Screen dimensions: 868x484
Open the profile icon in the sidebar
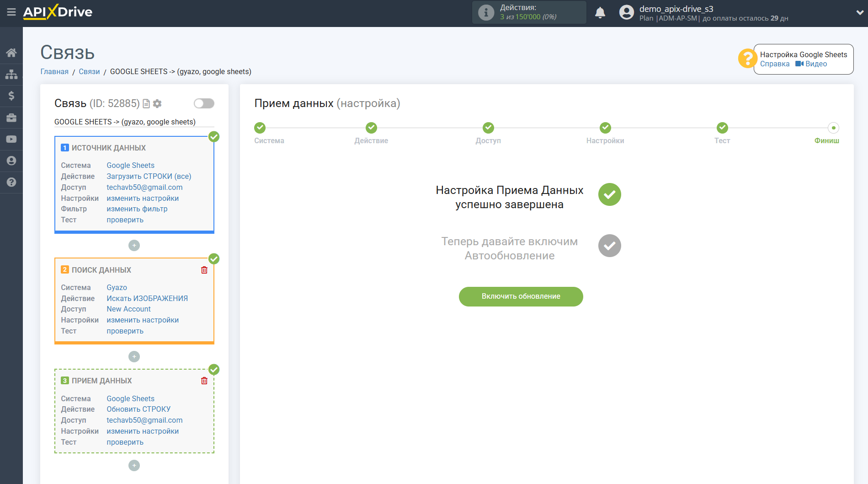11,161
